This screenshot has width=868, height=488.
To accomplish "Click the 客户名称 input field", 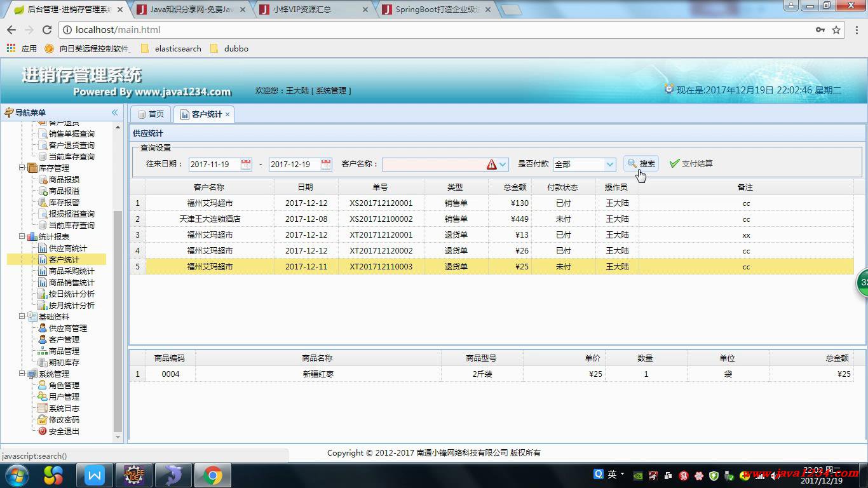I will click(x=433, y=165).
